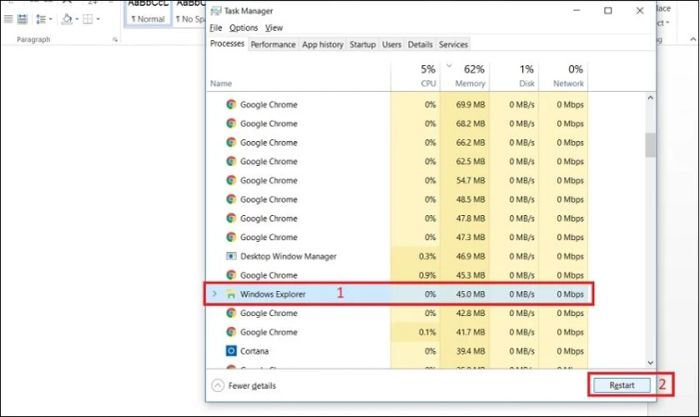
Task: Switch to the Users tab
Action: tap(392, 45)
